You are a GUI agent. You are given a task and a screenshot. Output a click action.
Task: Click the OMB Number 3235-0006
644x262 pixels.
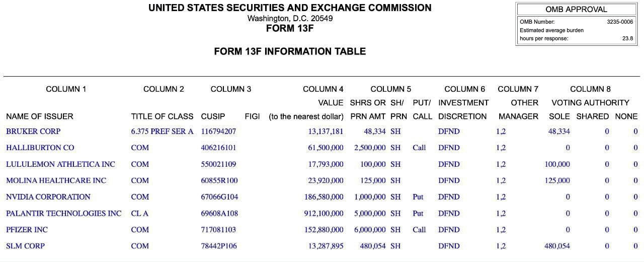[x=620, y=22]
